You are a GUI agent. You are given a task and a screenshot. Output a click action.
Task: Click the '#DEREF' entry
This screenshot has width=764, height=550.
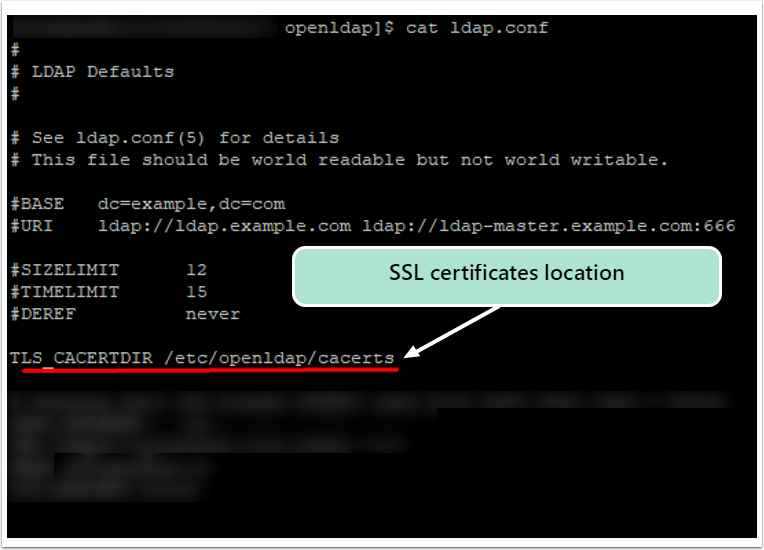click(x=43, y=314)
